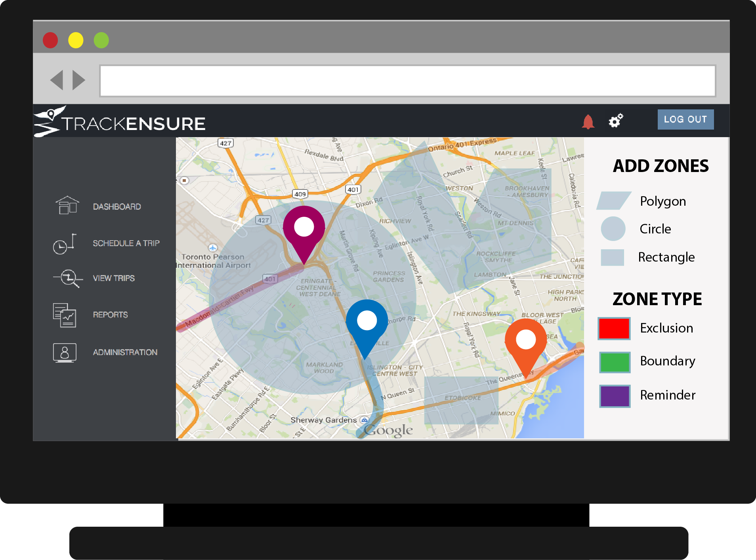Screen dimensions: 756x560
Task: Click the Reminder zone type label
Action: point(668,395)
